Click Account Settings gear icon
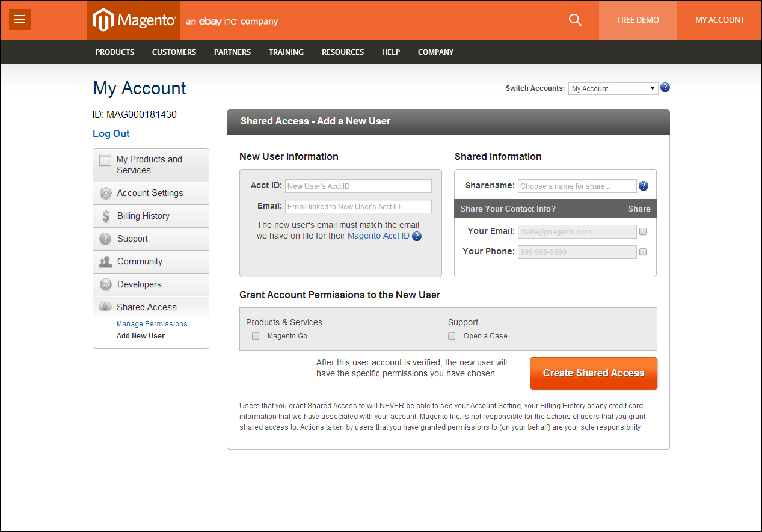The width and height of the screenshot is (762, 532). [x=106, y=193]
